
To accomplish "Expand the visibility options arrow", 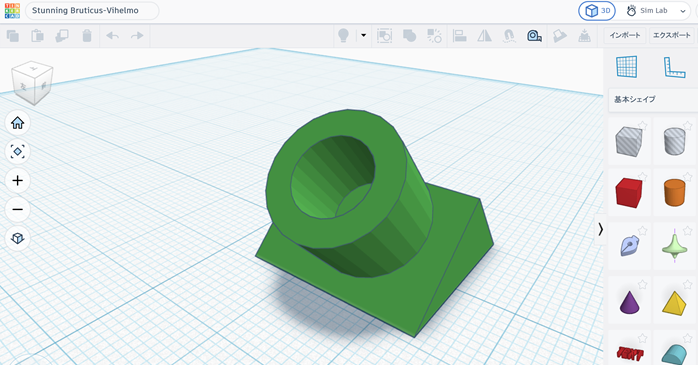I will click(364, 36).
